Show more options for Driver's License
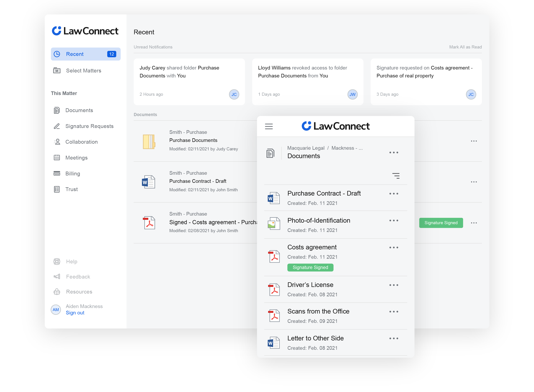 point(394,285)
